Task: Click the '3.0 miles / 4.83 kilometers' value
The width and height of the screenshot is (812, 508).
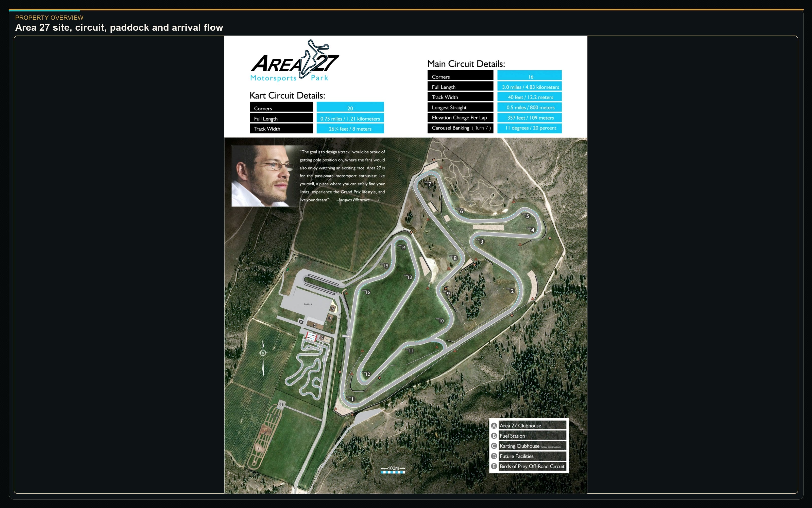Action: pyautogui.click(x=531, y=87)
